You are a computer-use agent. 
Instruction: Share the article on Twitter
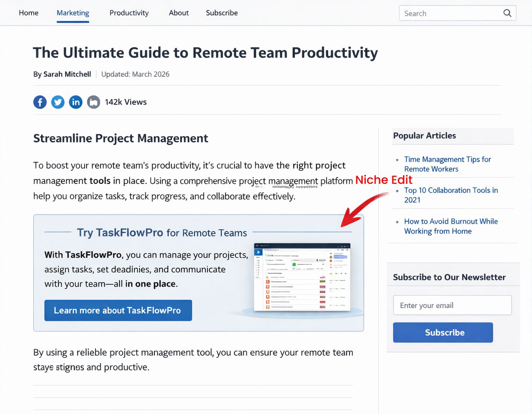[x=58, y=102]
